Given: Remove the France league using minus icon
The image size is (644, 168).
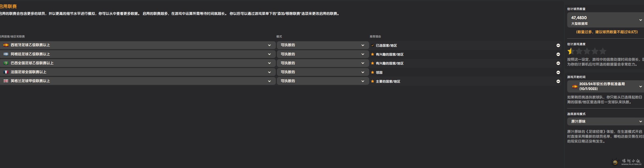Looking at the screenshot, I should pos(558,72).
